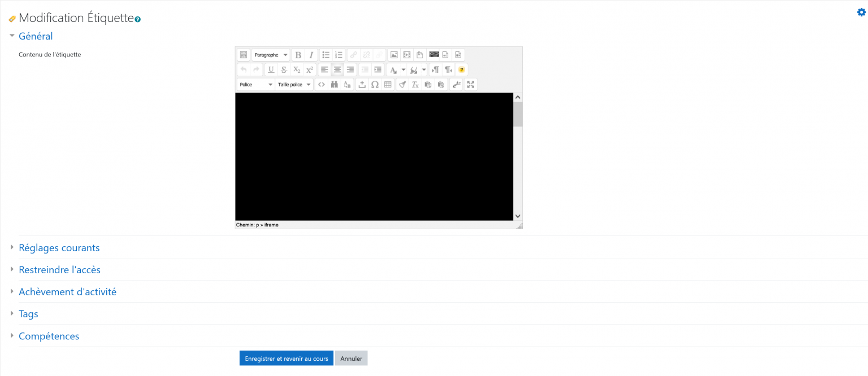Screen dimensions: 868x376
Task: Open Find with the binoculars icon
Action: click(x=335, y=84)
